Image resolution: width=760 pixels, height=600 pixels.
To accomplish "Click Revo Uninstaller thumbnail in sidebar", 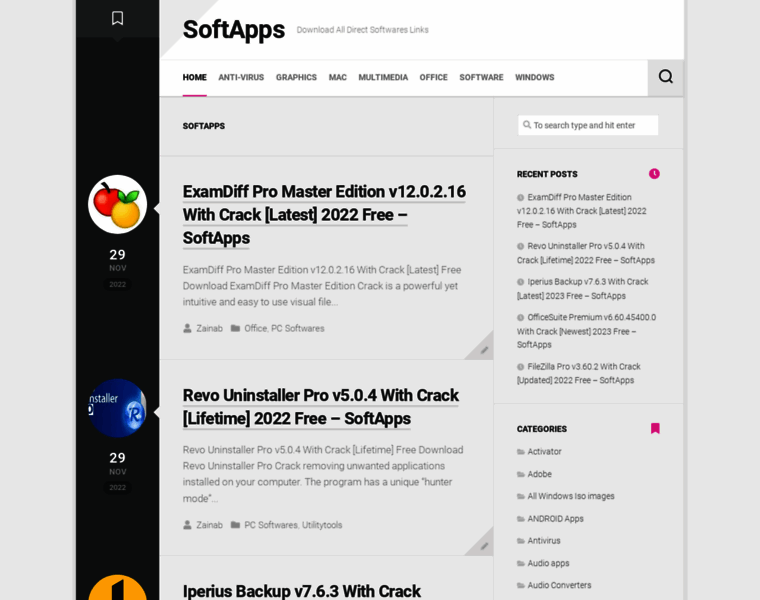I will (117, 408).
